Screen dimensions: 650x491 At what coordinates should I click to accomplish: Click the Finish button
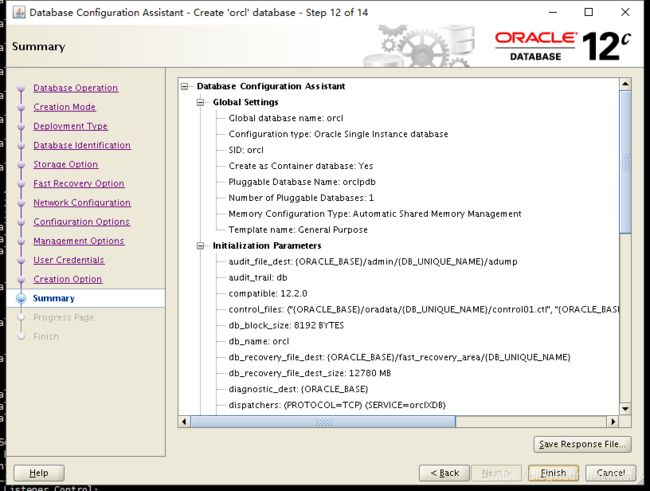click(x=553, y=473)
